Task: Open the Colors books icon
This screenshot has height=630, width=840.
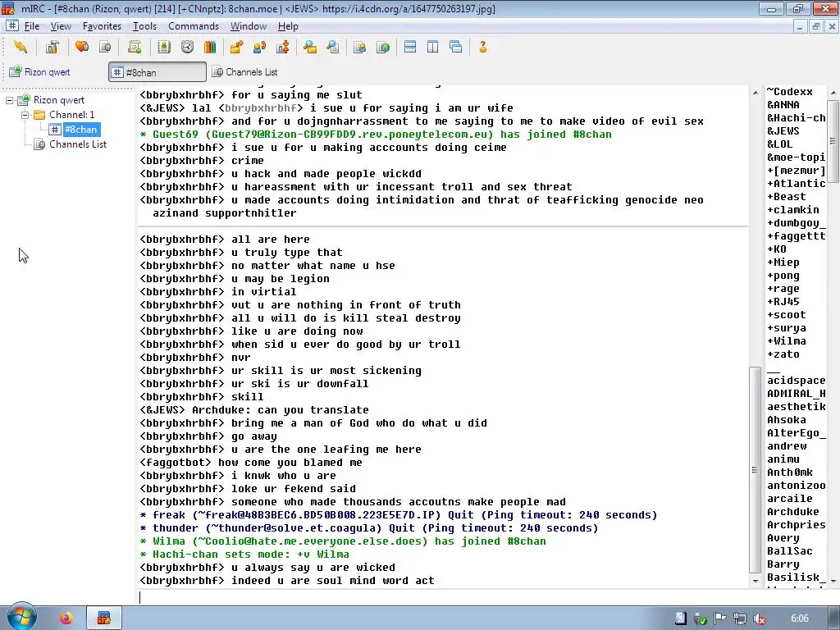Action: tap(210, 47)
